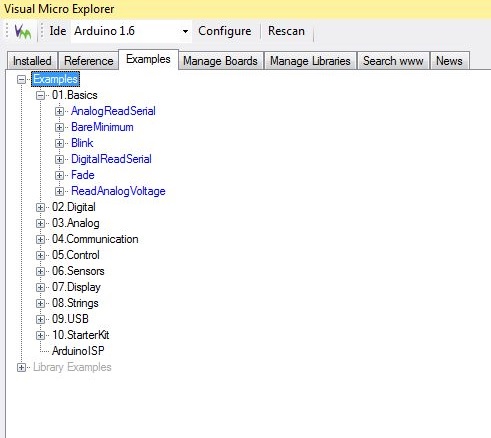The image size is (491, 438).
Task: Expand the Blink example node
Action: click(59, 143)
